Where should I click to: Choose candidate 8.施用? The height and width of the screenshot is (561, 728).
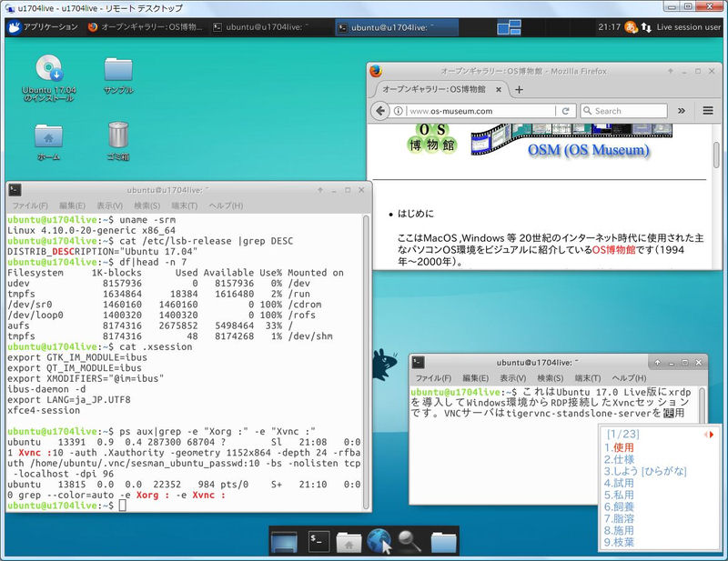(x=619, y=530)
